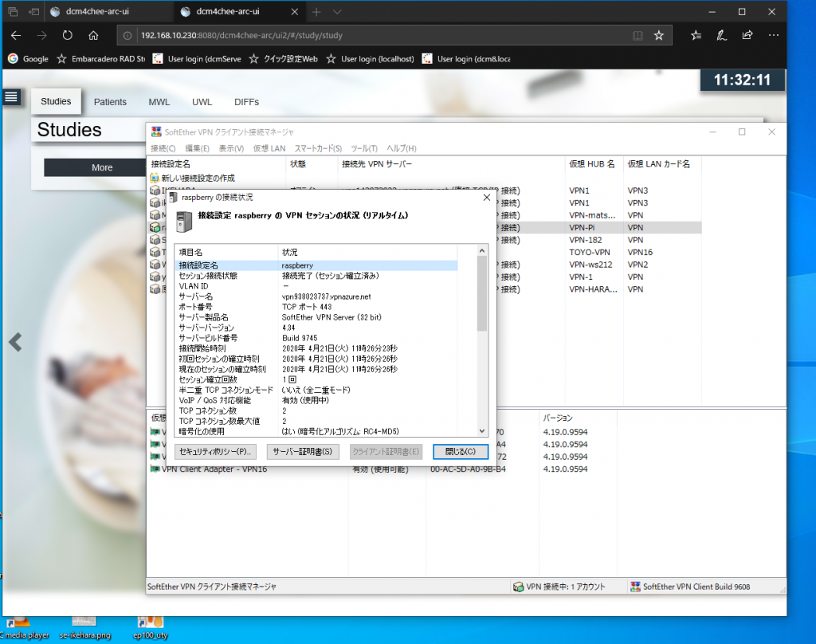This screenshot has height=644, width=816.
Task: Select サーバー名 row in status list
Action: tap(316, 296)
